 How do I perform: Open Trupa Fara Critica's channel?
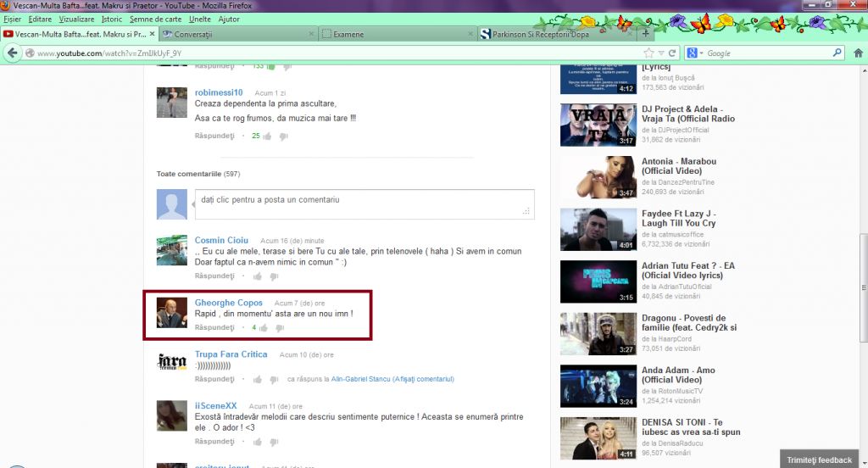pyautogui.click(x=231, y=354)
